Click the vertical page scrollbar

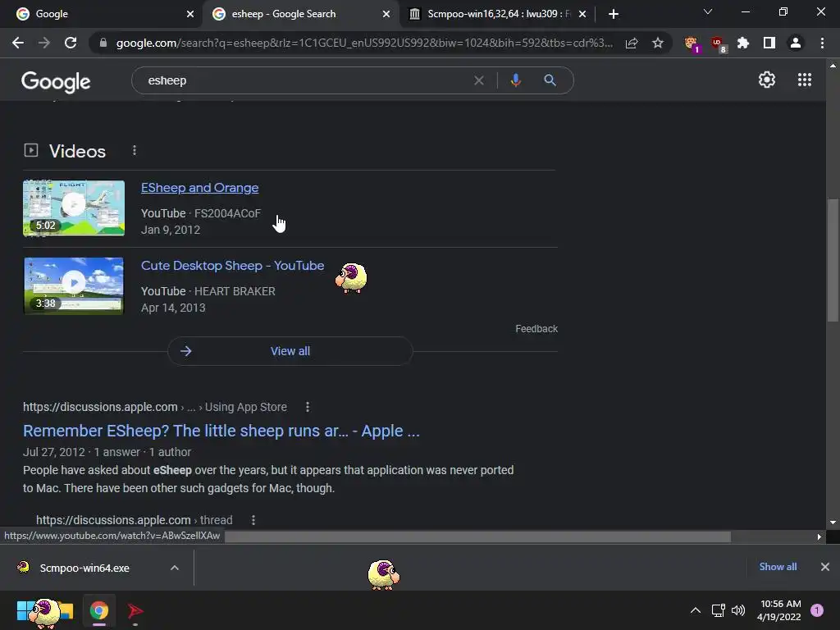(x=833, y=260)
